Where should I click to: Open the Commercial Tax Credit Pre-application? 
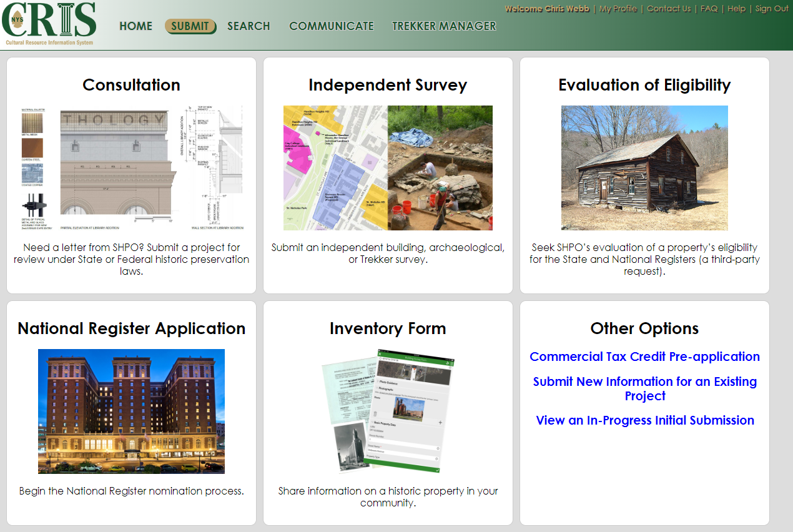pyautogui.click(x=644, y=357)
